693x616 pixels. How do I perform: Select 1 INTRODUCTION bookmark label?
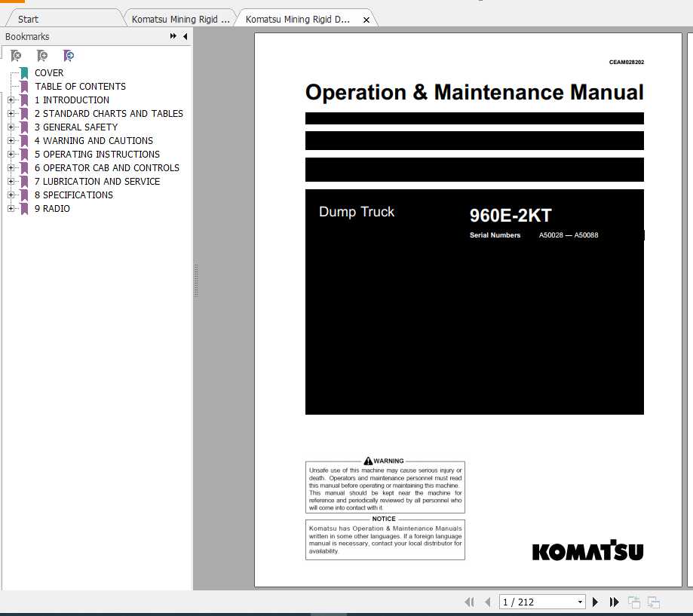click(72, 100)
